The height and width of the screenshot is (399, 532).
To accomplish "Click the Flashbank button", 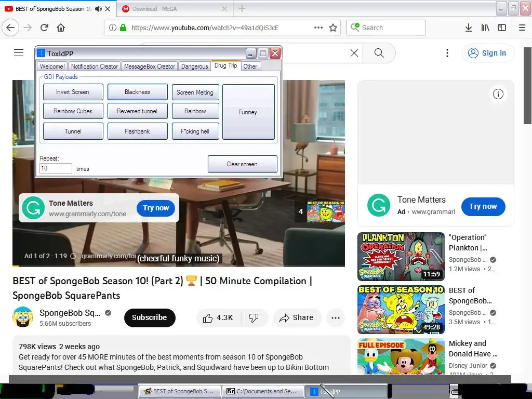I will pos(137,131).
